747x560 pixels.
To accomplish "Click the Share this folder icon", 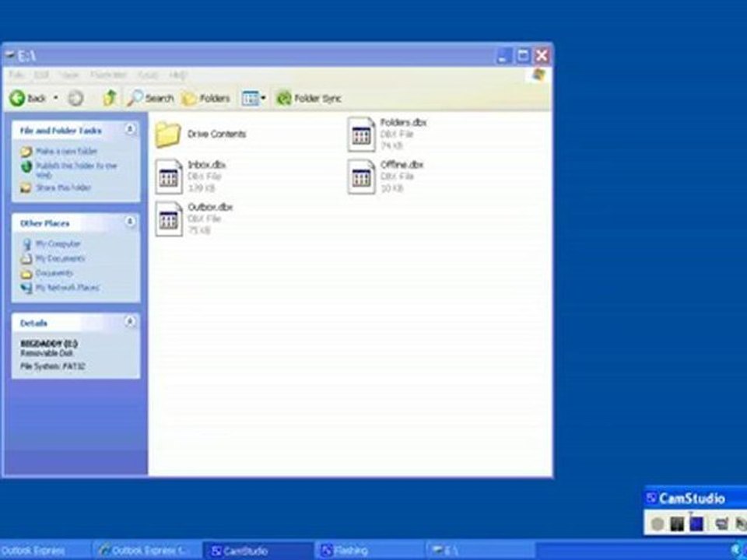I will coord(26,187).
